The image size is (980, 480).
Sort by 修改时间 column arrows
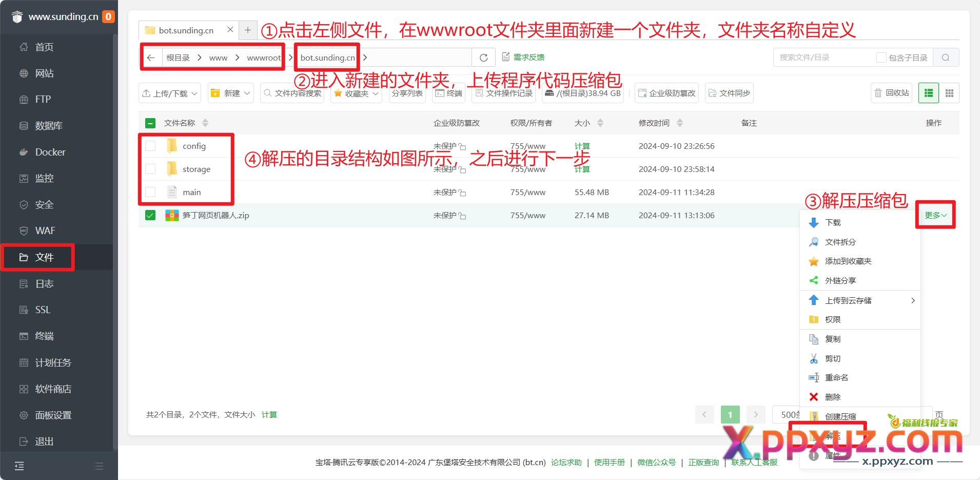[x=680, y=123]
